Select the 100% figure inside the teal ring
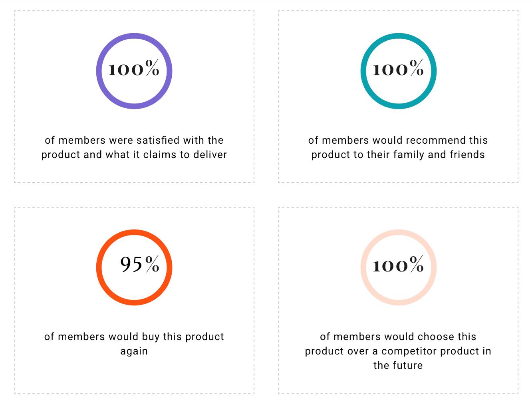The height and width of the screenshot is (404, 532). [398, 69]
